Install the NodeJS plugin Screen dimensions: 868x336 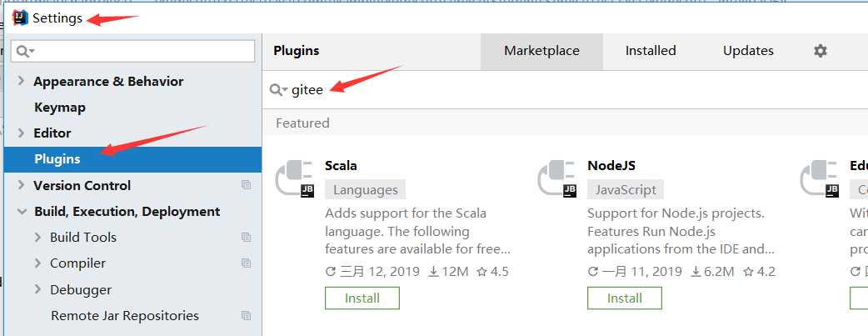pyautogui.click(x=625, y=298)
